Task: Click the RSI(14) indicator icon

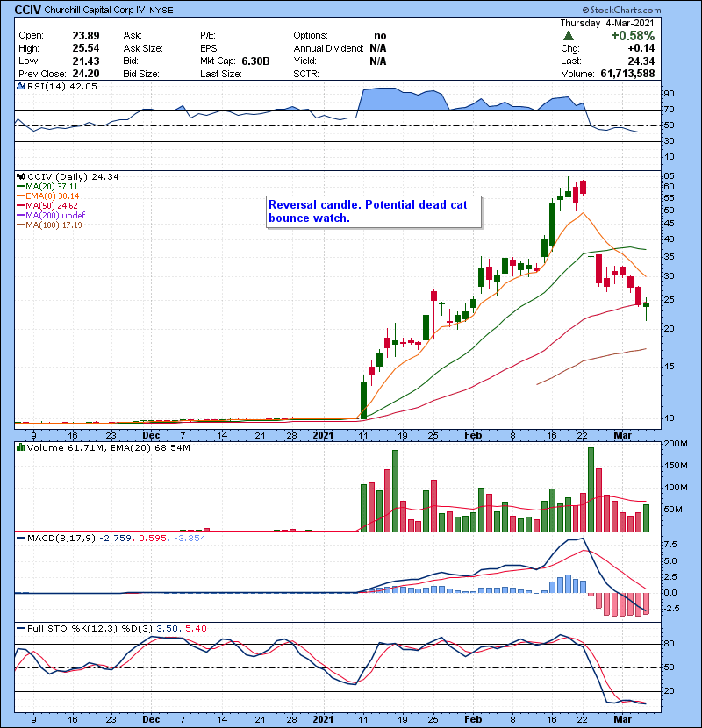Action: (20, 86)
